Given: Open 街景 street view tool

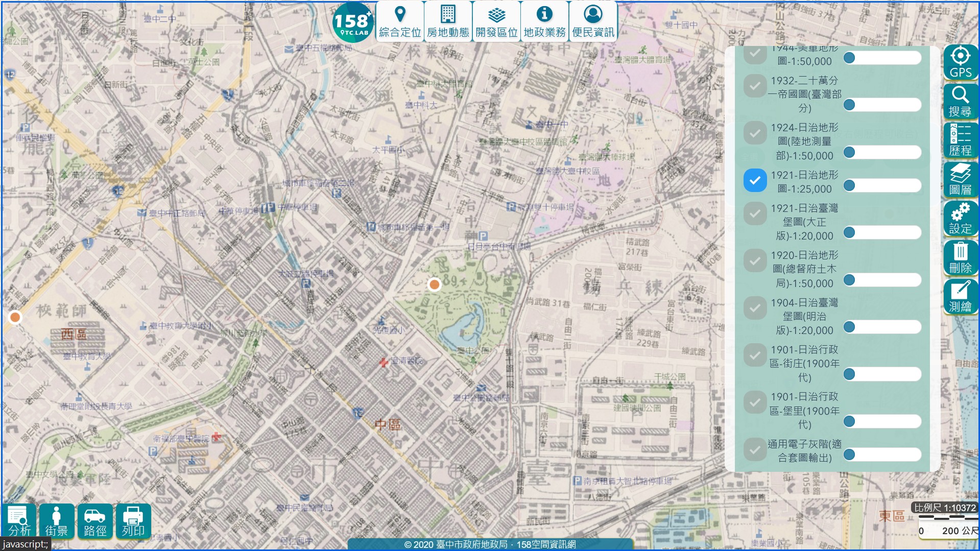Looking at the screenshot, I should tap(57, 521).
